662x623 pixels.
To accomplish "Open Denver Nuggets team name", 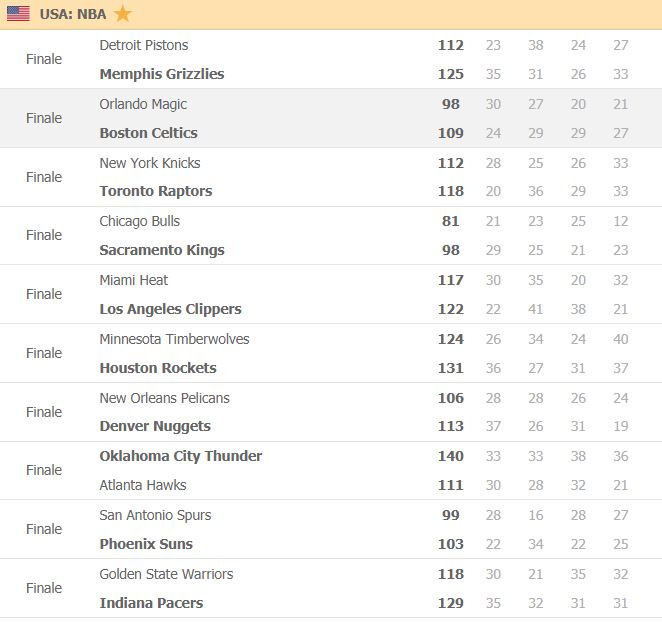I will pyautogui.click(x=155, y=426).
